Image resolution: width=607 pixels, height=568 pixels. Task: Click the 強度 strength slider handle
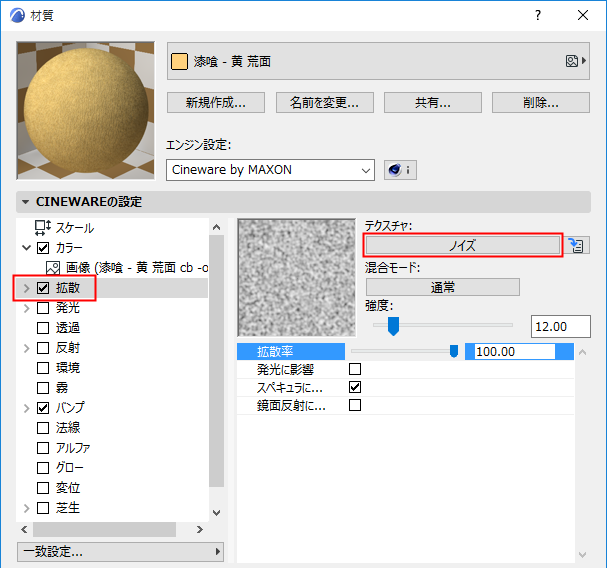(x=393, y=326)
